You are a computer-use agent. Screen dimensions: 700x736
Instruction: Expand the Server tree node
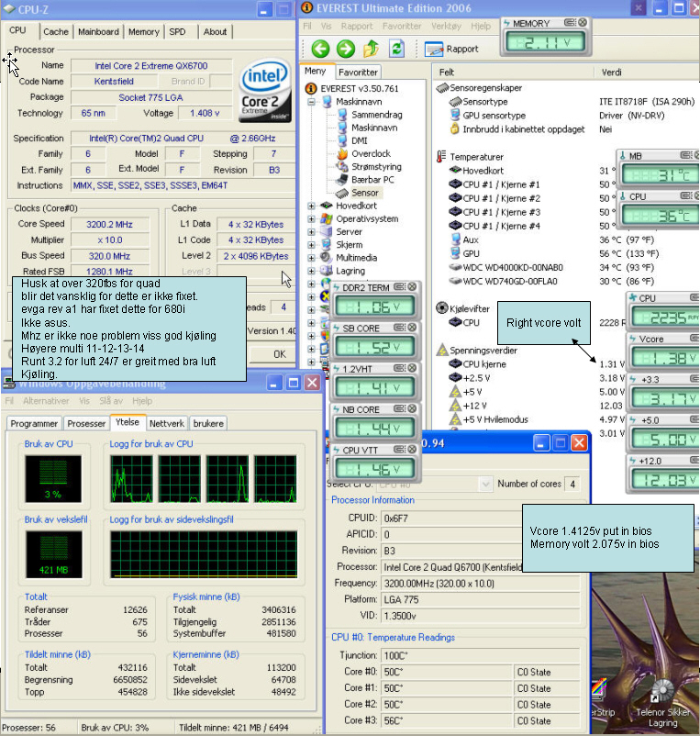pyautogui.click(x=311, y=232)
